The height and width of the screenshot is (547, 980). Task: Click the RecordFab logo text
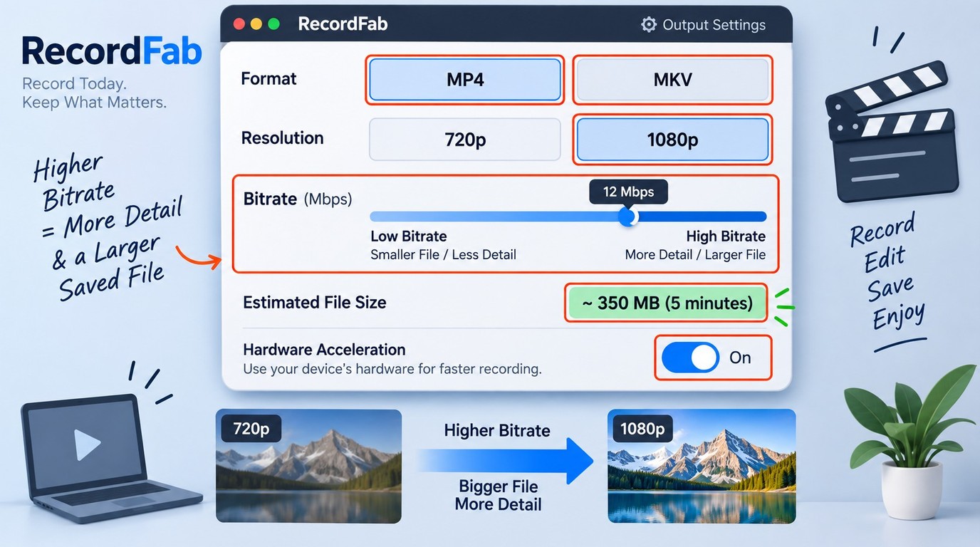[112, 51]
